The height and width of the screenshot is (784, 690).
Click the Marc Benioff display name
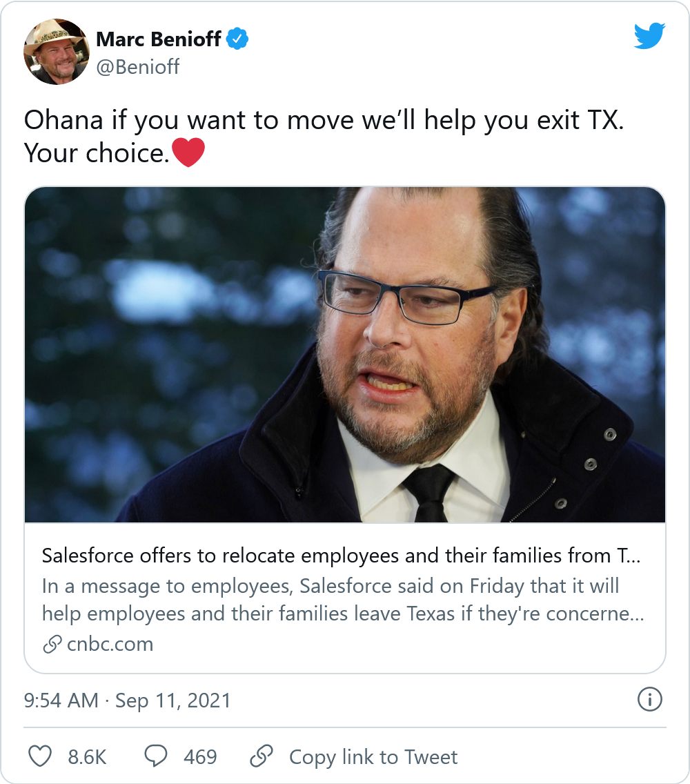(x=159, y=39)
